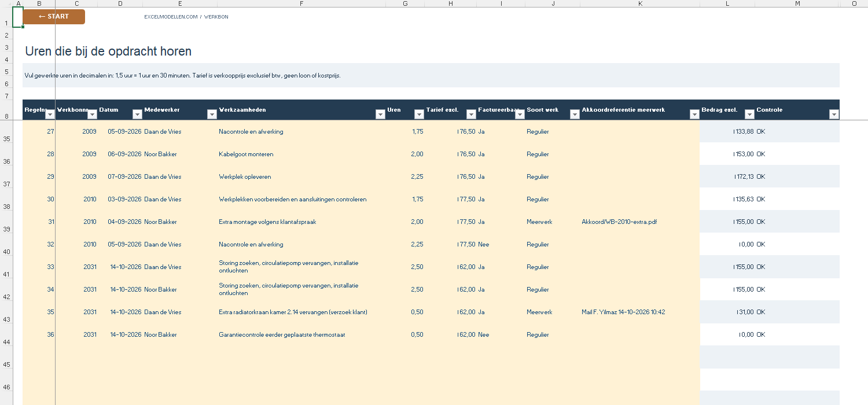The image size is (868, 405).
Task: Open the Akkoordreferentie meerwerk filter dropdown
Action: (694, 114)
